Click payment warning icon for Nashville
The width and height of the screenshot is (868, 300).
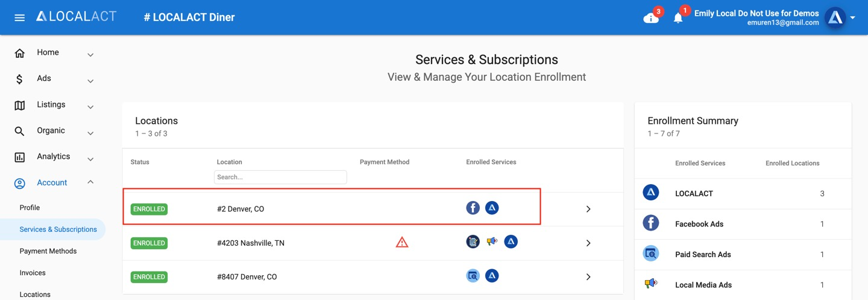coord(402,243)
